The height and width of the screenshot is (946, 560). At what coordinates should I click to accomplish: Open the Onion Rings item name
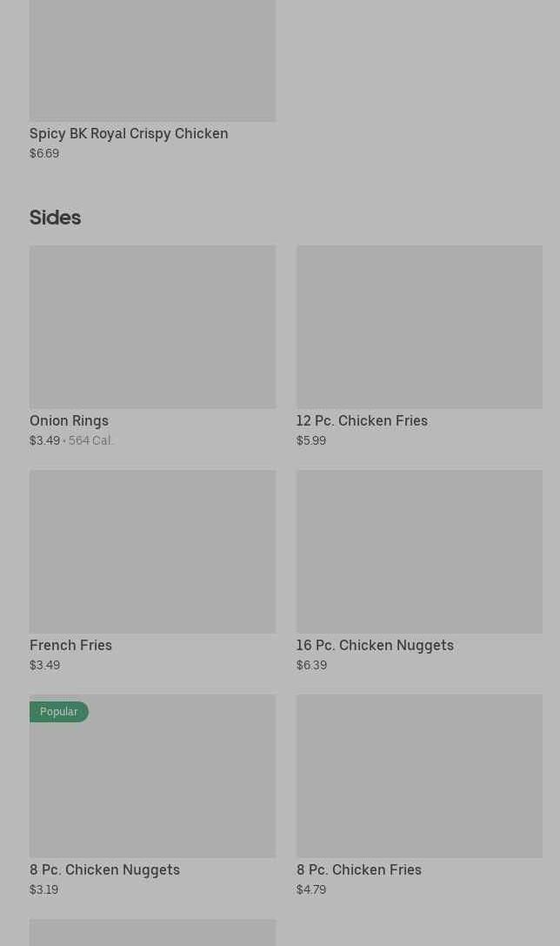(69, 421)
